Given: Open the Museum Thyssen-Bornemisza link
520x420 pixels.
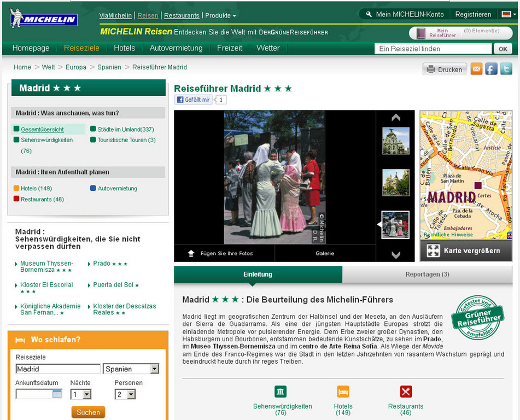Looking at the screenshot, I should pos(46,266).
